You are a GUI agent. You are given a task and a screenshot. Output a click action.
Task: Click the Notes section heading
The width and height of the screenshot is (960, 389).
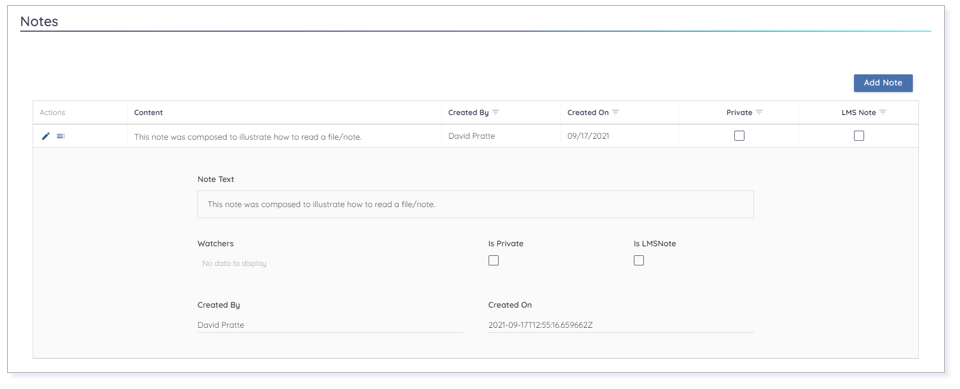(x=39, y=21)
